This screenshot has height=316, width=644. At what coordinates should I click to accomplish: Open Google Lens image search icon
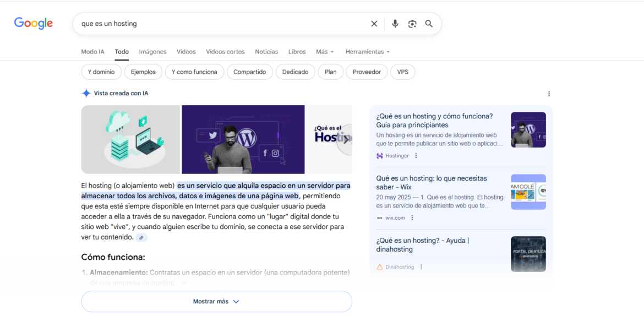pos(412,24)
